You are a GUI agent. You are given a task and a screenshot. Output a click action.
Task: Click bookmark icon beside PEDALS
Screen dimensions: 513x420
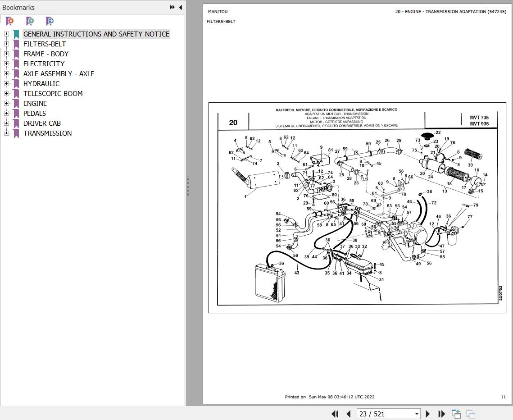pyautogui.click(x=16, y=113)
